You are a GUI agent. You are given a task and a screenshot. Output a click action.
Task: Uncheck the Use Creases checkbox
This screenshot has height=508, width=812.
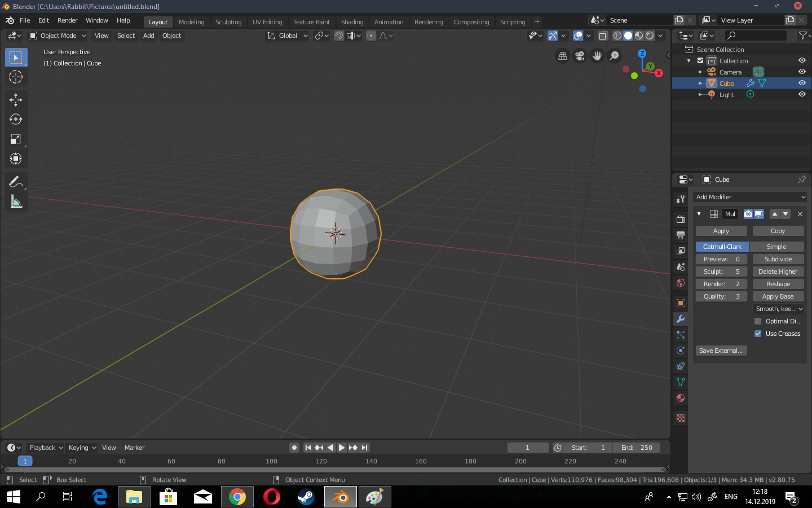pos(758,334)
